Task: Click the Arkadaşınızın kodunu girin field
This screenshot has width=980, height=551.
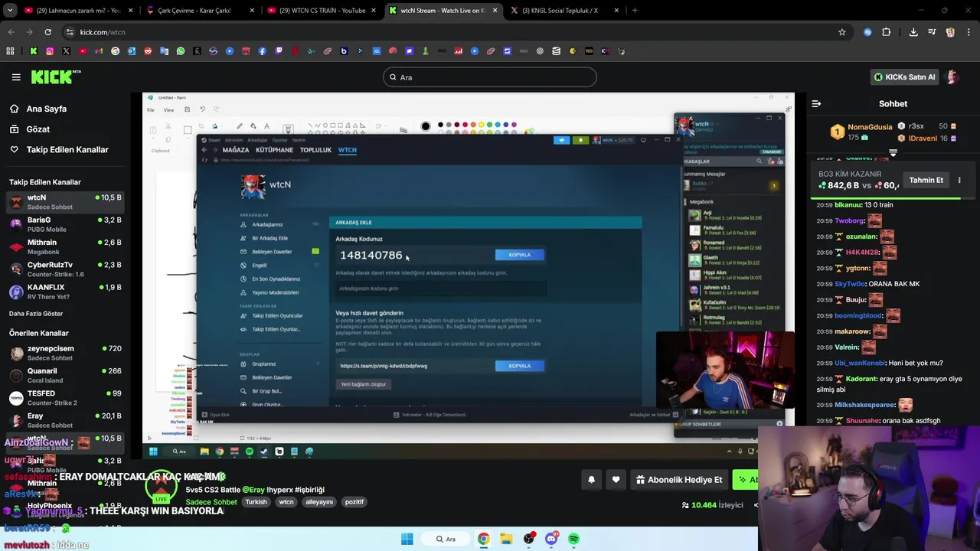Action: (440, 289)
